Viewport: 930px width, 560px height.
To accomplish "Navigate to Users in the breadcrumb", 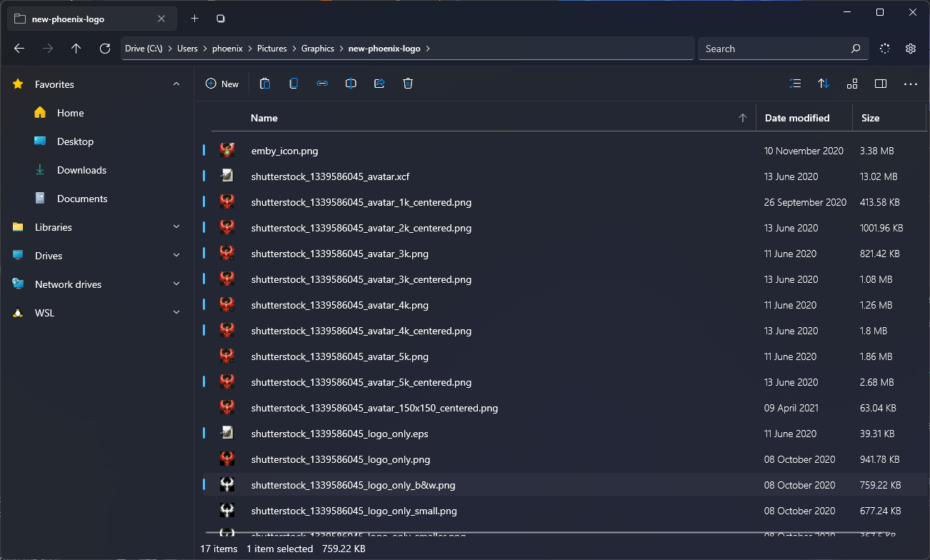I will click(x=187, y=49).
